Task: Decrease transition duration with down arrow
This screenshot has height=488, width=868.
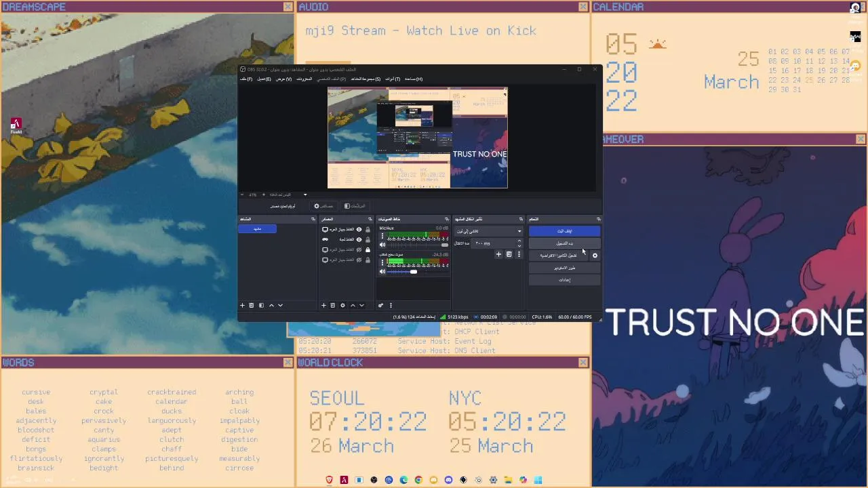Action: pyautogui.click(x=519, y=245)
